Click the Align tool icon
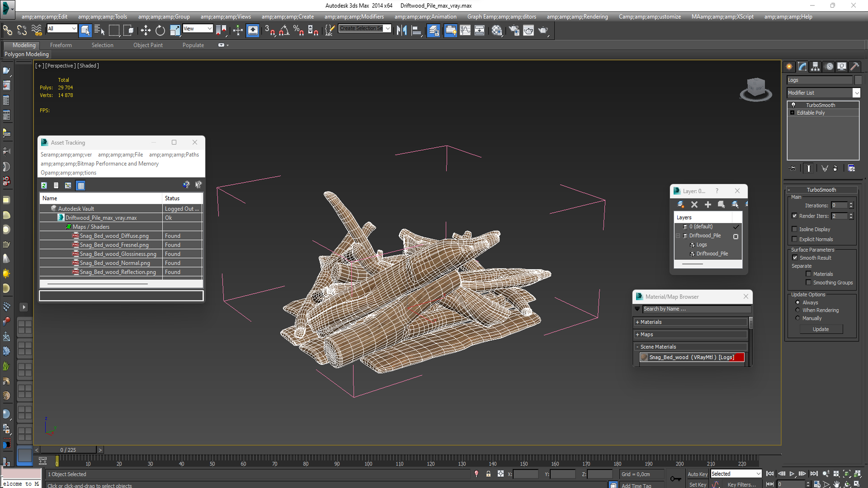The width and height of the screenshot is (868, 488). (416, 30)
